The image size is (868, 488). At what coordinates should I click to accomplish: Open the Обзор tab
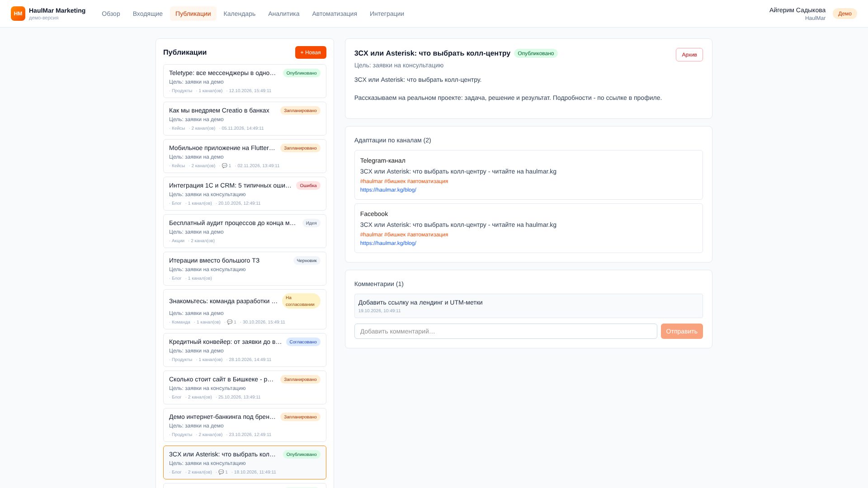point(111,14)
